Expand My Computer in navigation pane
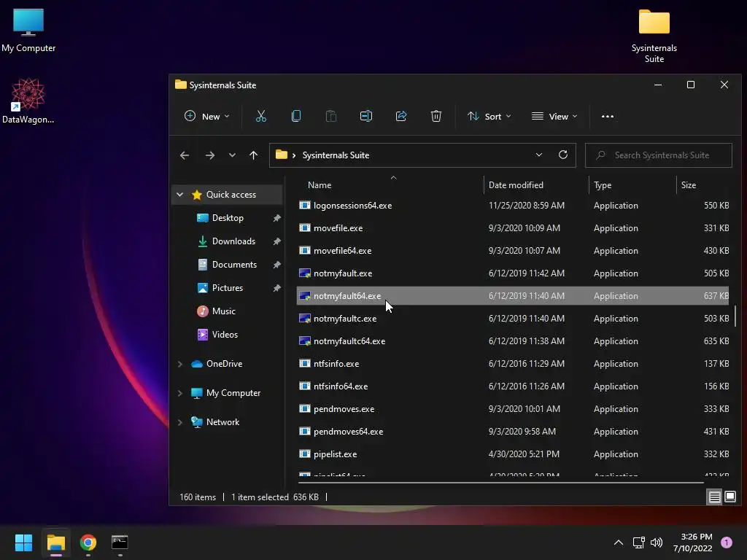This screenshot has width=747, height=560. point(179,393)
